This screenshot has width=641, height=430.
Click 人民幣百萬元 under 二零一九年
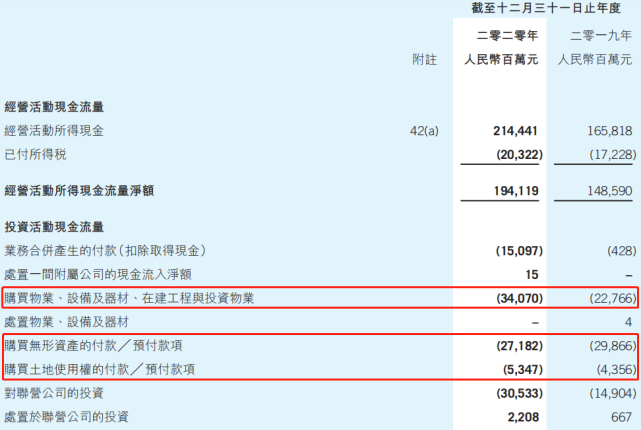[x=595, y=60]
